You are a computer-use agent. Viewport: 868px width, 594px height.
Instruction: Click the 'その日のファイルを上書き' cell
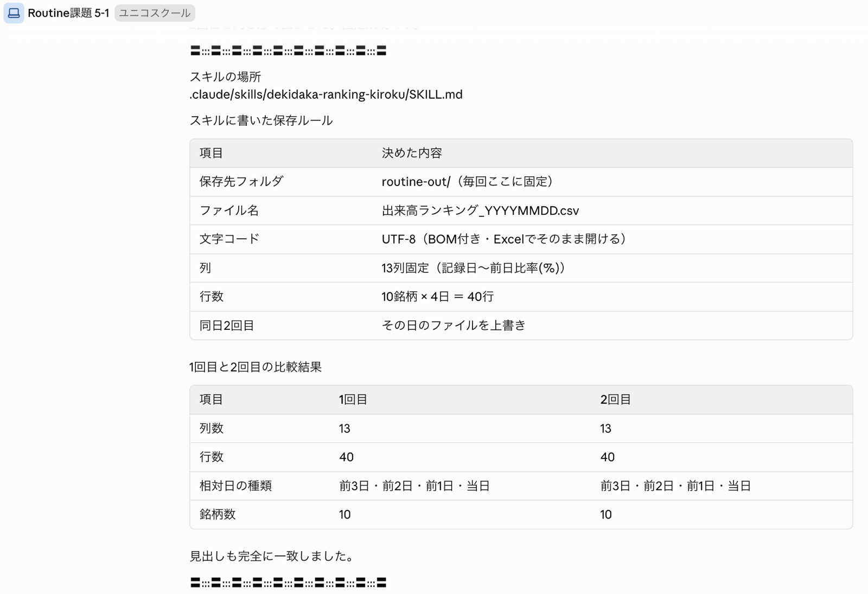454,325
